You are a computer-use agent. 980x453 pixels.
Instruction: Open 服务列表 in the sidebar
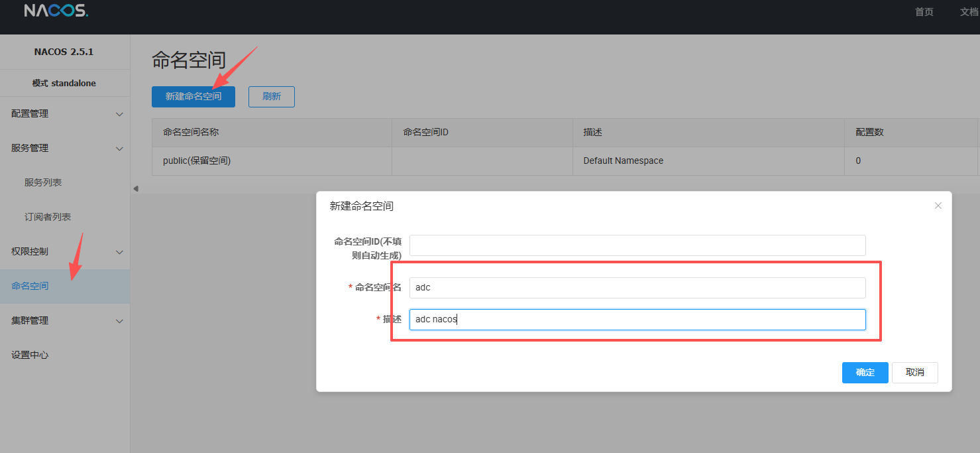click(43, 182)
